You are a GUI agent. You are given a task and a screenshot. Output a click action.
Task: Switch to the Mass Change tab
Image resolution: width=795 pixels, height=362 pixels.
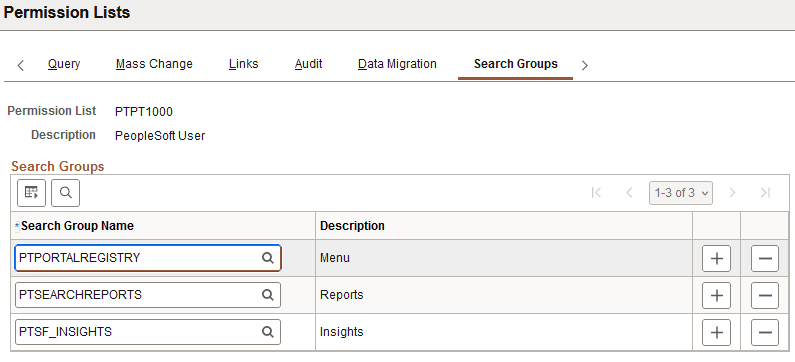click(154, 64)
